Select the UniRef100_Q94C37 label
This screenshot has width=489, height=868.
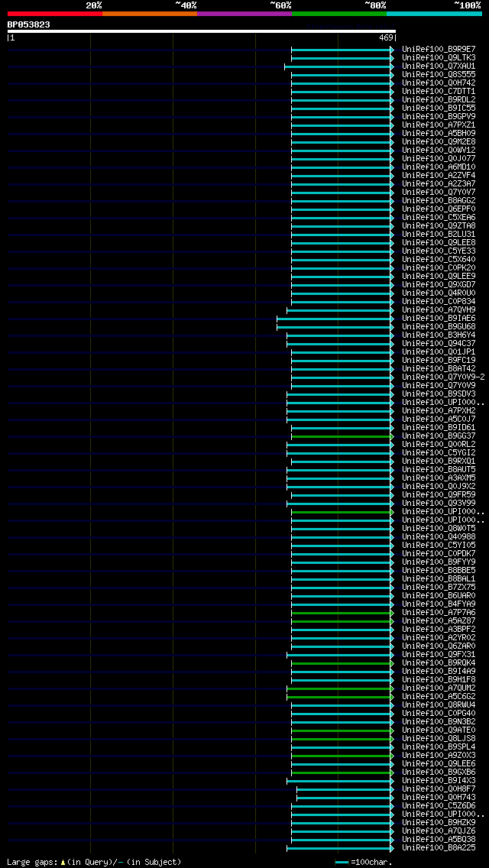click(x=439, y=343)
